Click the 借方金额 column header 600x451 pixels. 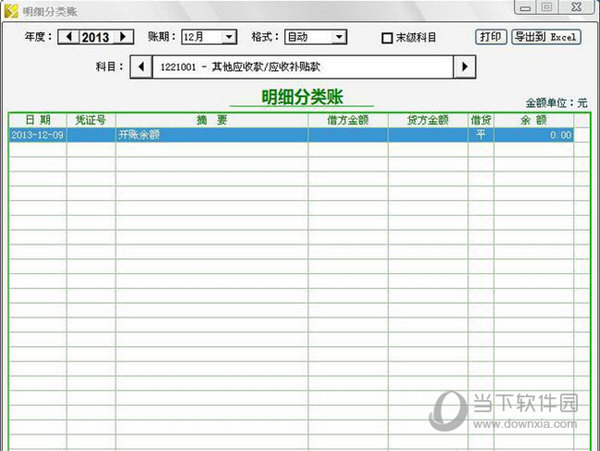[x=348, y=120]
